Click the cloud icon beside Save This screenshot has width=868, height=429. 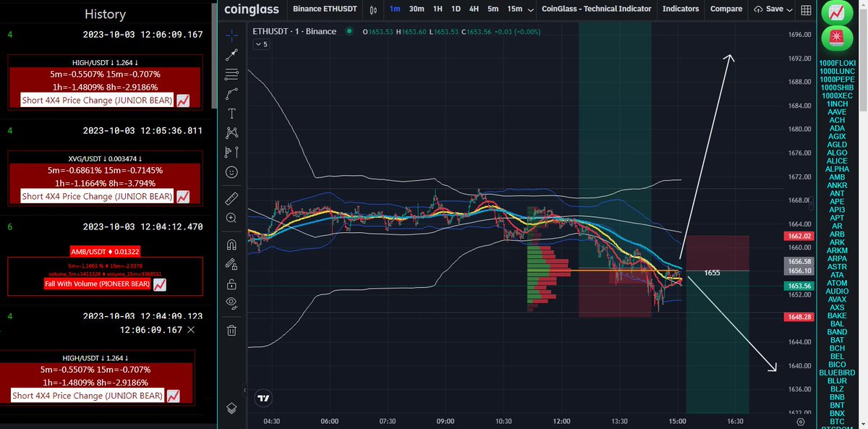[x=758, y=9]
